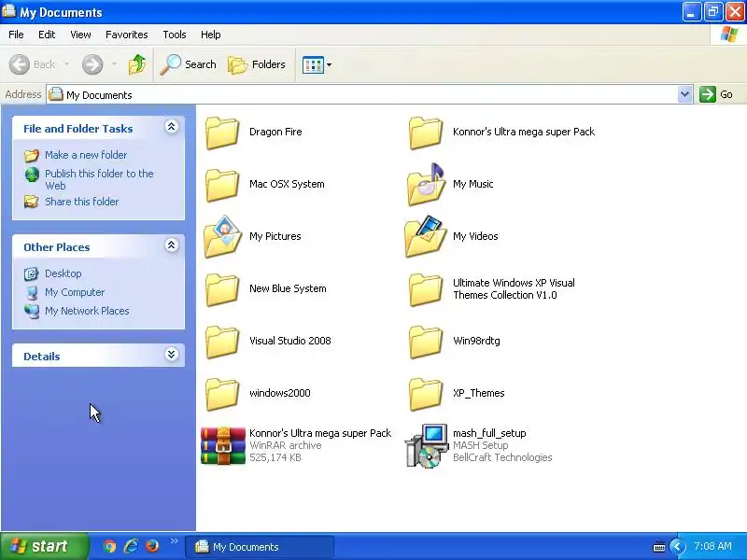747x560 pixels.
Task: Toggle the Folders pane button
Action: click(257, 64)
